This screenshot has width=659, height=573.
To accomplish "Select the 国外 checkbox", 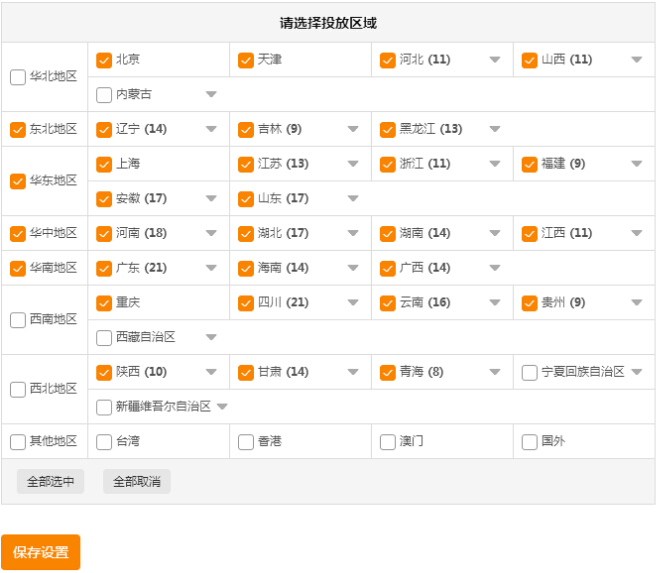I will (x=530, y=442).
